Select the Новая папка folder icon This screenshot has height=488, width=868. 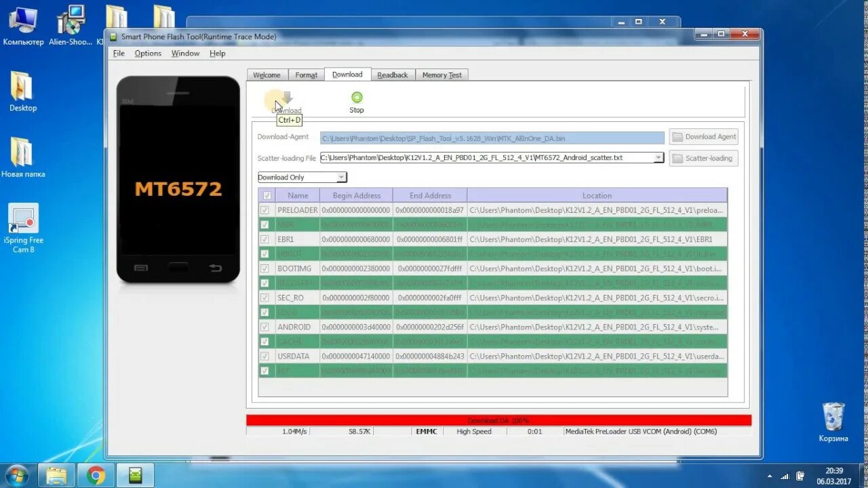pos(22,157)
